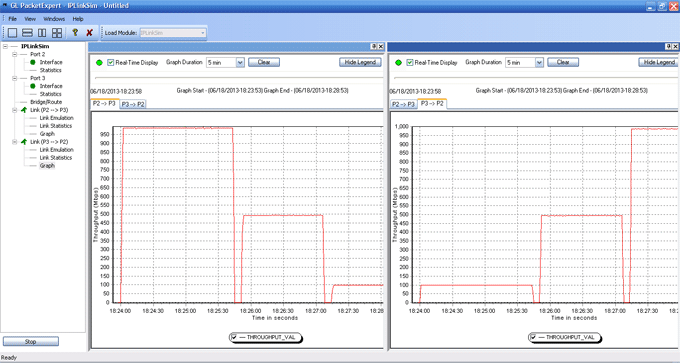The height and width of the screenshot is (363, 680).
Task: Open the Windows menu
Action: [54, 19]
